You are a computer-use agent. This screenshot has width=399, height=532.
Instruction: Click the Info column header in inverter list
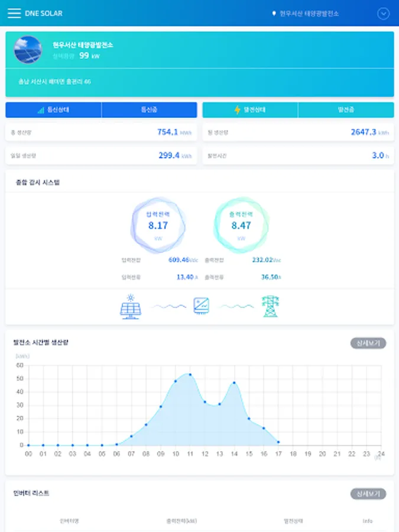pos(368,521)
